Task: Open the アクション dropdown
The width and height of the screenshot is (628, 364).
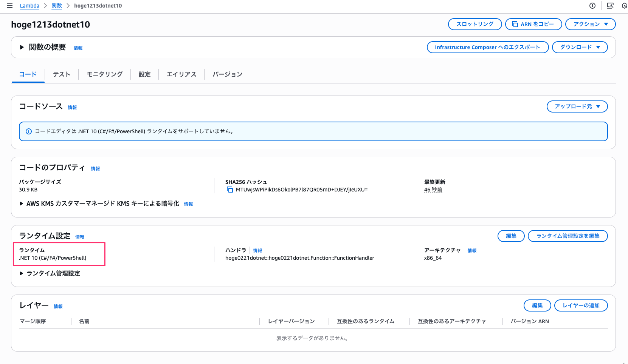Action: point(590,24)
